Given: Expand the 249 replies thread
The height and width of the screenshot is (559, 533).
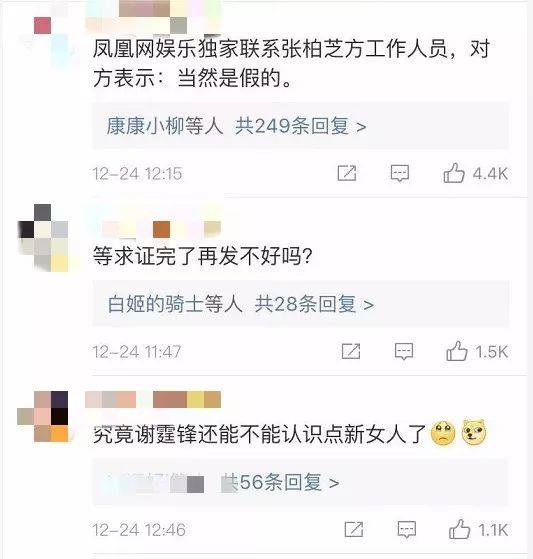Looking at the screenshot, I should 300,126.
